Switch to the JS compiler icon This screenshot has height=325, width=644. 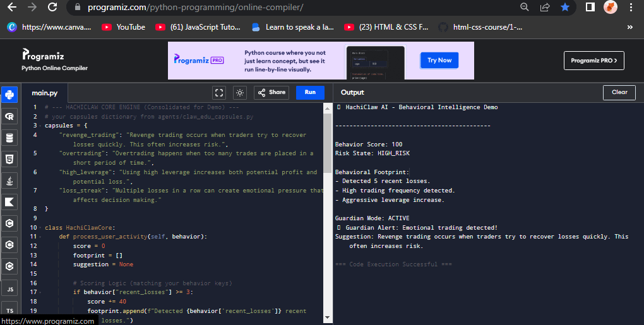coord(9,289)
